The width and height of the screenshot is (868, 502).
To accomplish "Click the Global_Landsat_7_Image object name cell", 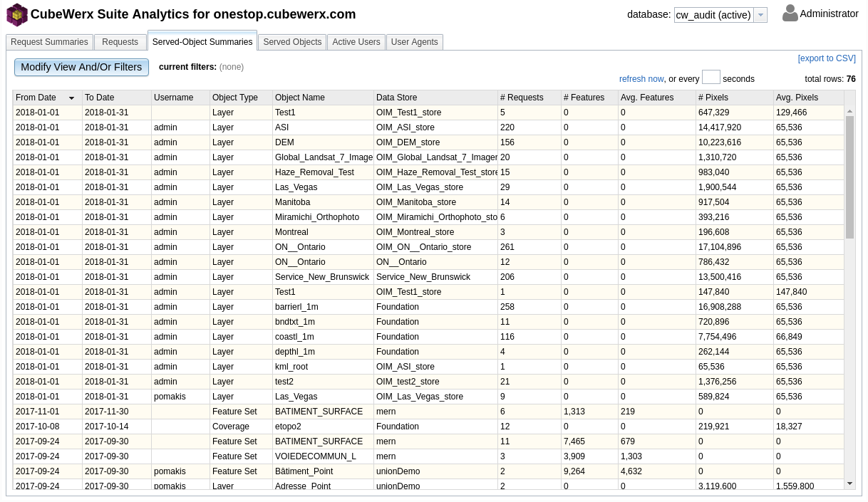I will (x=323, y=157).
